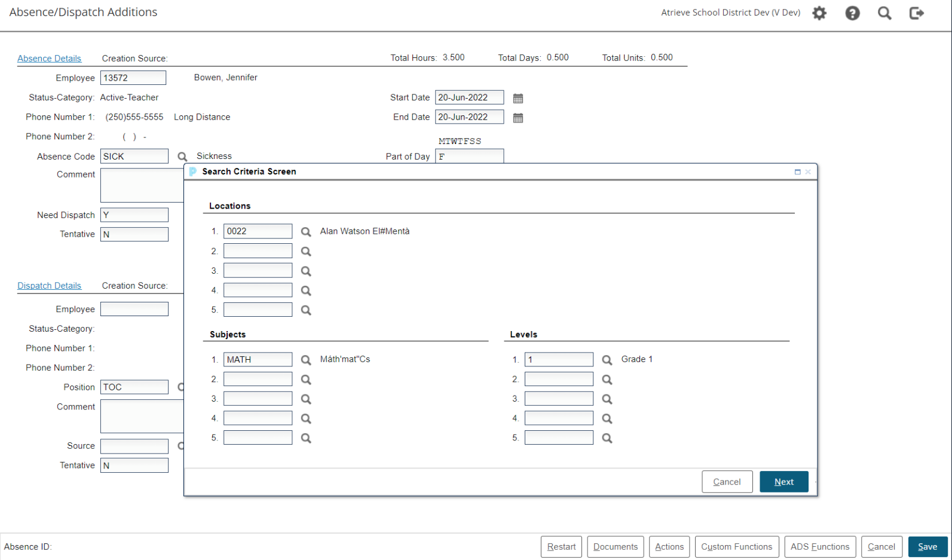
Task: Open lookup for Level 1 field
Action: click(607, 360)
